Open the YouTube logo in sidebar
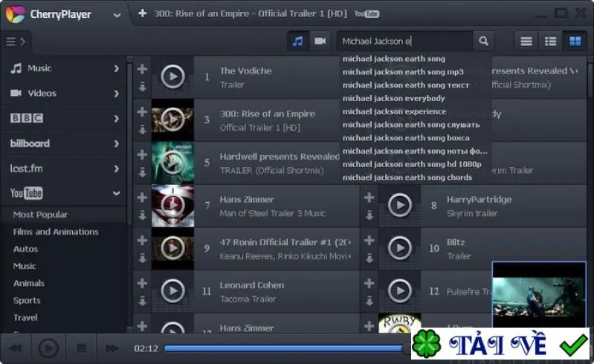The width and height of the screenshot is (594, 364). [x=27, y=193]
